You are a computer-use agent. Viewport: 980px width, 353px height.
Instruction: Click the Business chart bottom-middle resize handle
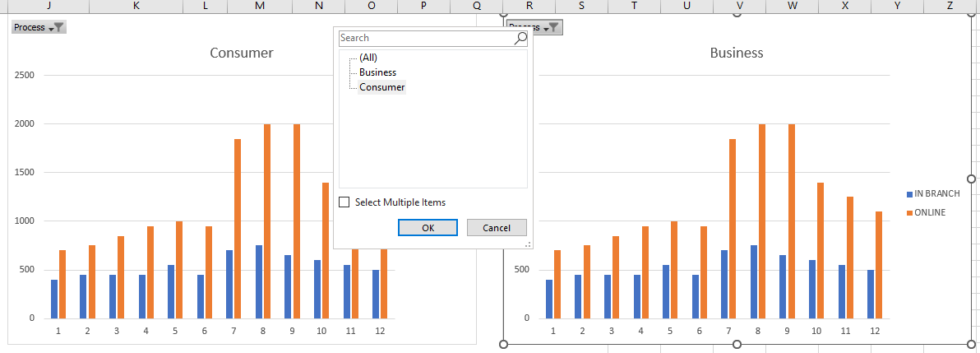click(737, 344)
